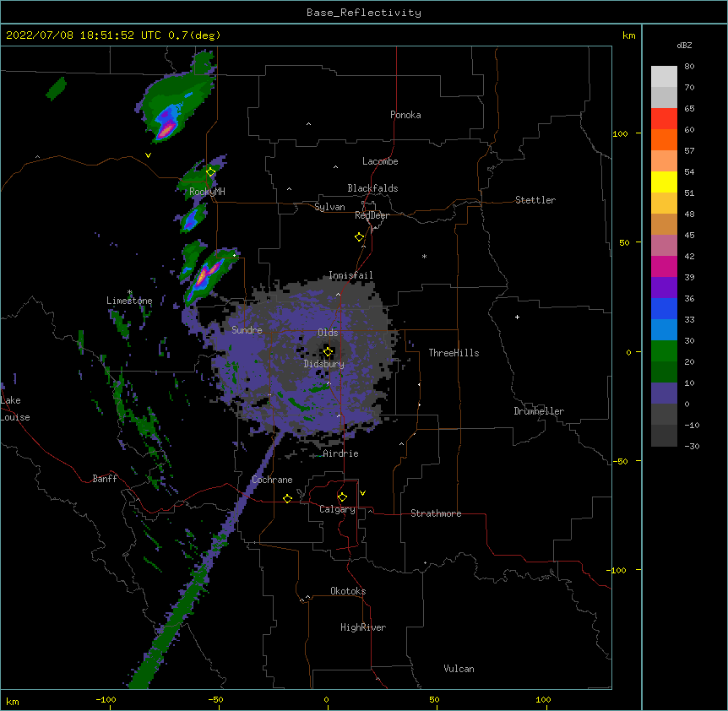
Task: Click the yellow diamond marker above RockyMH
Action: point(210,172)
